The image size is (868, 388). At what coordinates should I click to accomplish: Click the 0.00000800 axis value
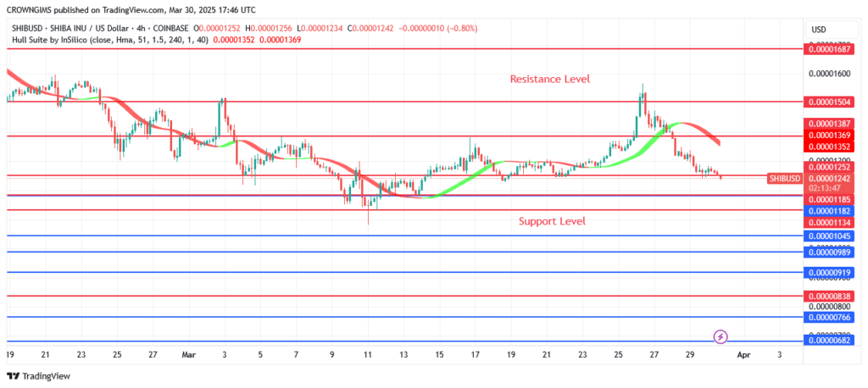pyautogui.click(x=831, y=306)
